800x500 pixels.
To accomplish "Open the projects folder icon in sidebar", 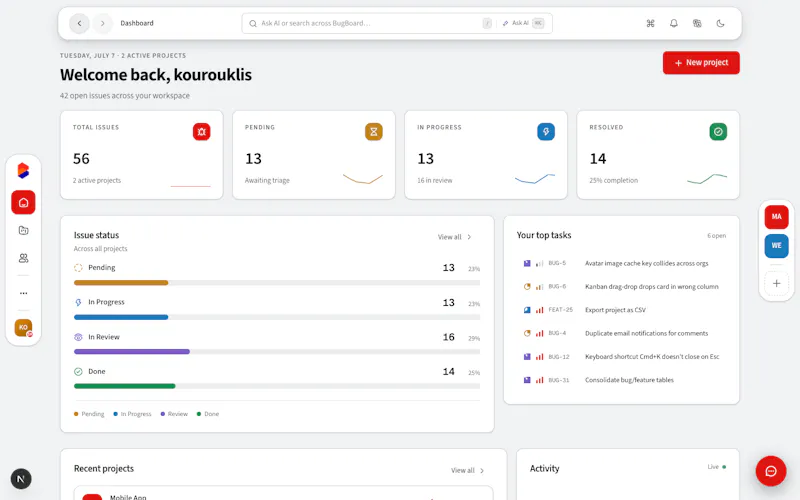I will [x=23, y=231].
